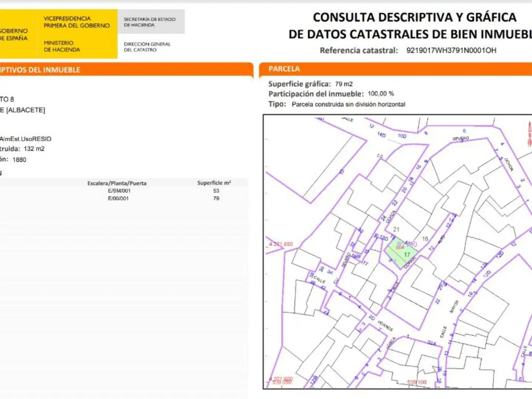Click the catastral reference 9219017WH3791N0001OH
The image size is (532, 399).
pyautogui.click(x=451, y=50)
